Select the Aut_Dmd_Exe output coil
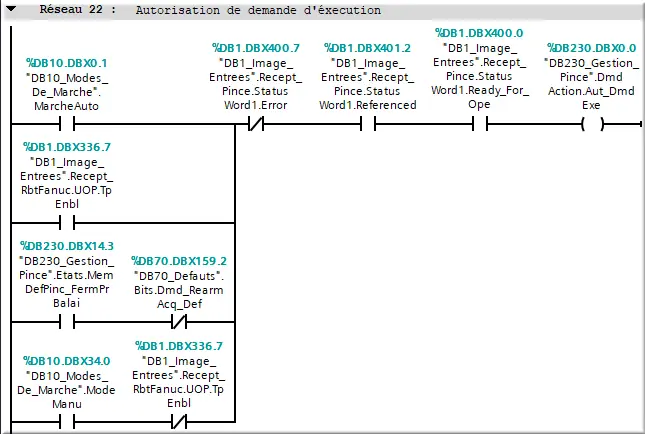Image resolution: width=645 pixels, height=434 pixels. click(593, 125)
